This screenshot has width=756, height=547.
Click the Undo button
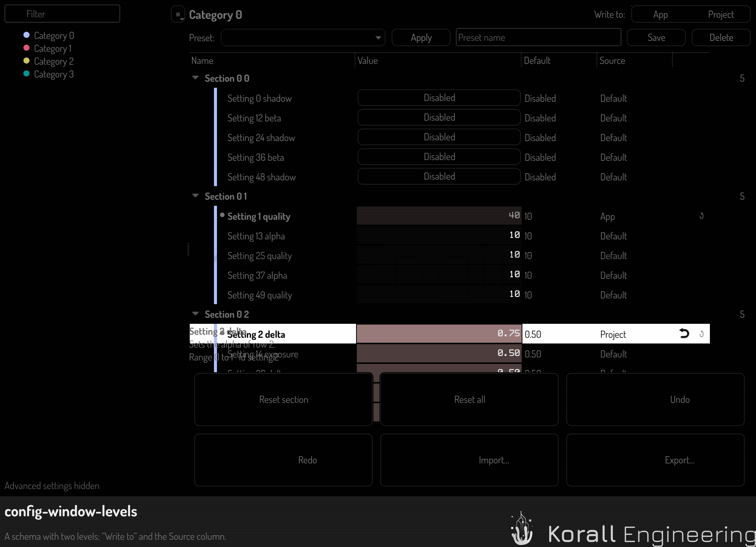click(655, 399)
